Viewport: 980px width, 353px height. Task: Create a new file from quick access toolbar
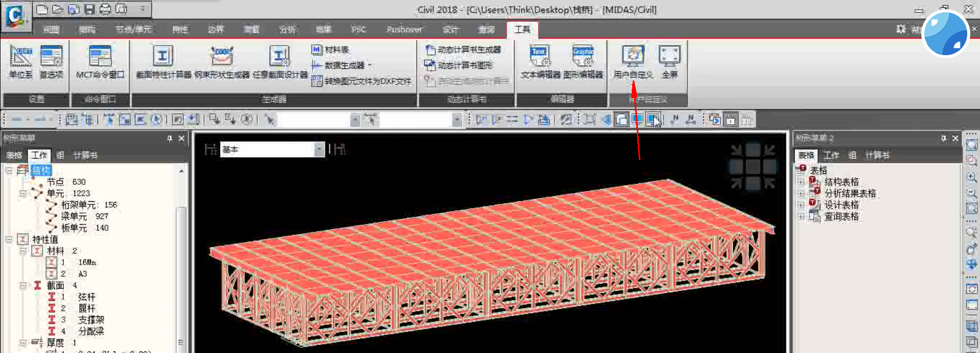click(x=42, y=9)
